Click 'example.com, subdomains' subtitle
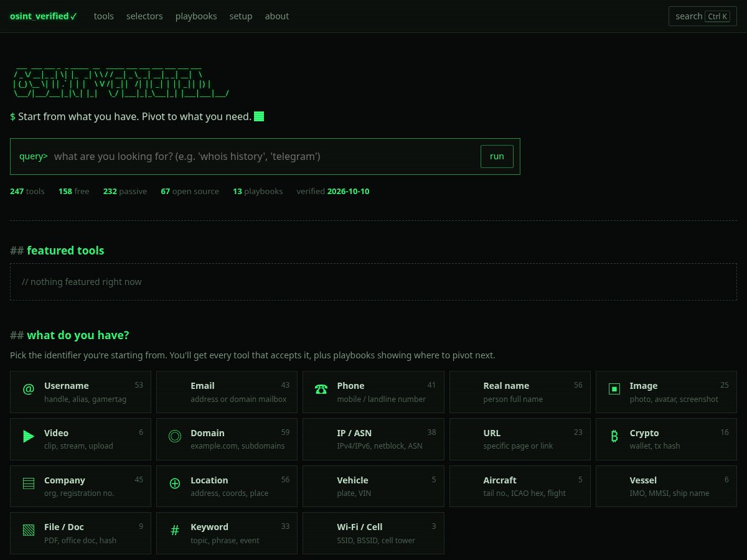The image size is (747, 560). (238, 446)
